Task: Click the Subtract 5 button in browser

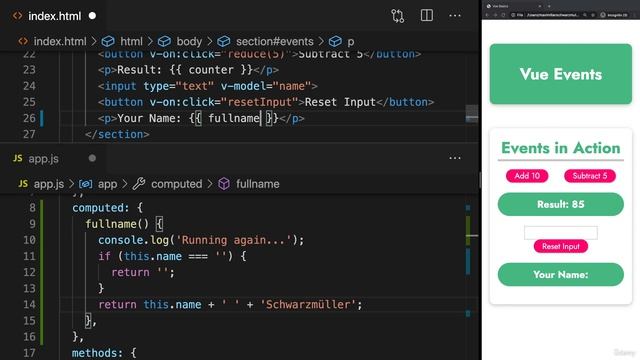Action: [x=590, y=176]
